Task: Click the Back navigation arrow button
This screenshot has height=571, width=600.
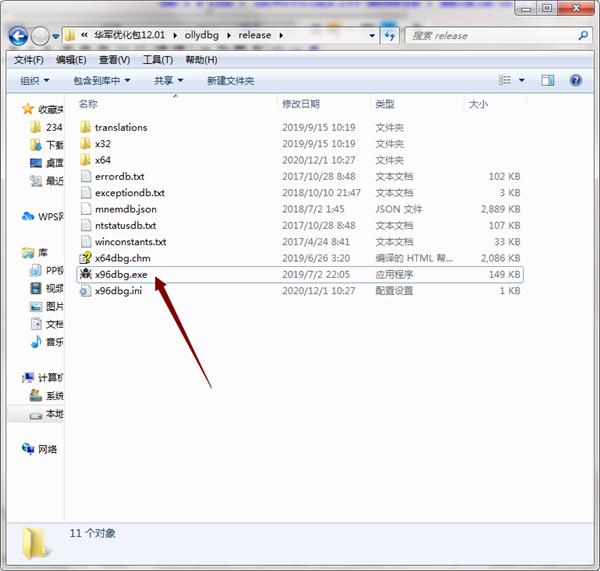Action: 18,36
